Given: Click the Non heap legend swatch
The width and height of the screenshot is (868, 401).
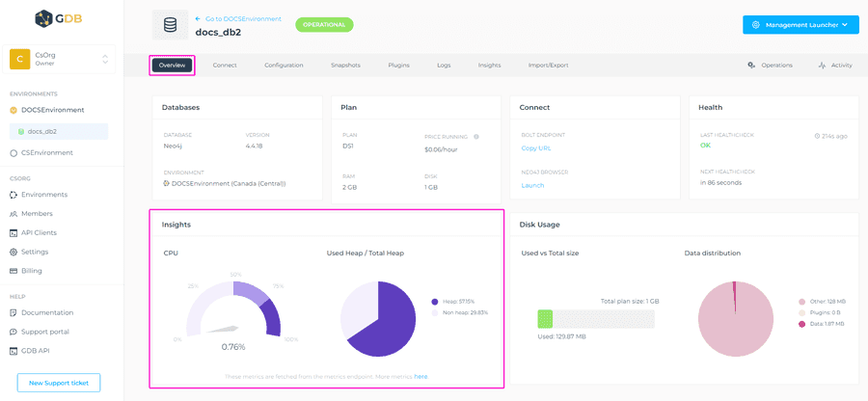Looking at the screenshot, I should point(435,313).
